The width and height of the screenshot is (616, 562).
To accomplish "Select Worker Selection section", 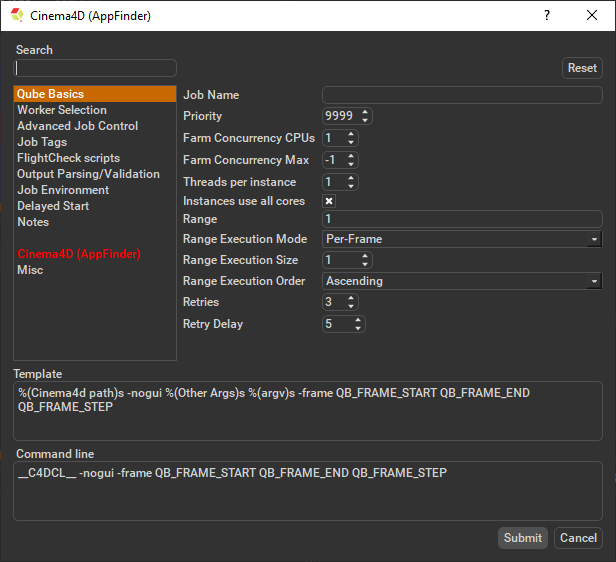I will point(95,110).
